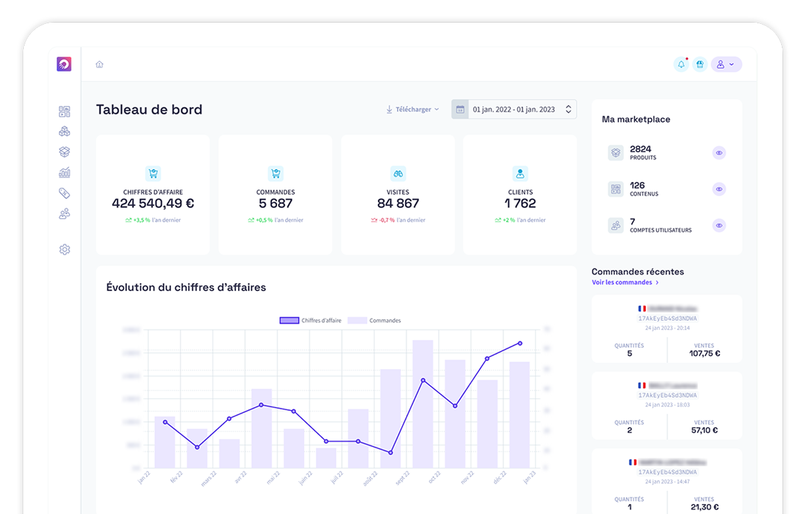Image resolution: width=812 pixels, height=514 pixels.
Task: Click Comptes utilisateurs icon in Ma marketplace
Action: tap(615, 226)
